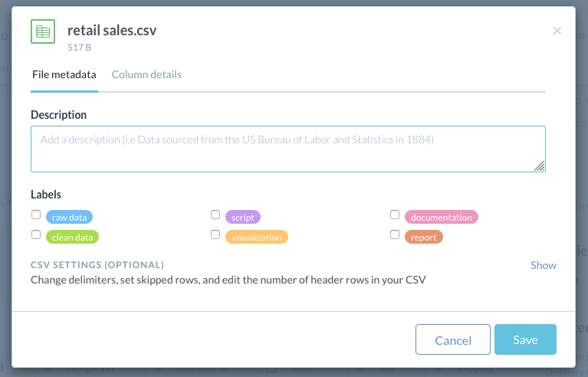Click the purple script tag
Screen dimensions: 588x377
tap(242, 218)
